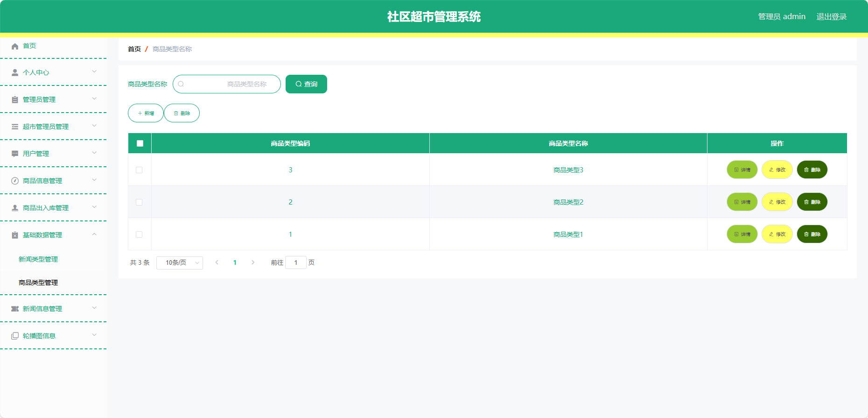
Task: Tick the select-all checkbox in table header
Action: pos(140,143)
